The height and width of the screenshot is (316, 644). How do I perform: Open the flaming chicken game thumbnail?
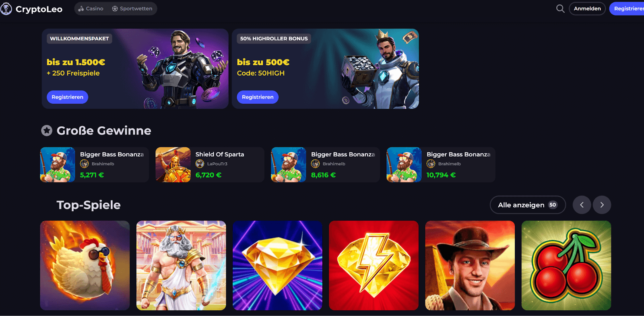click(85, 265)
